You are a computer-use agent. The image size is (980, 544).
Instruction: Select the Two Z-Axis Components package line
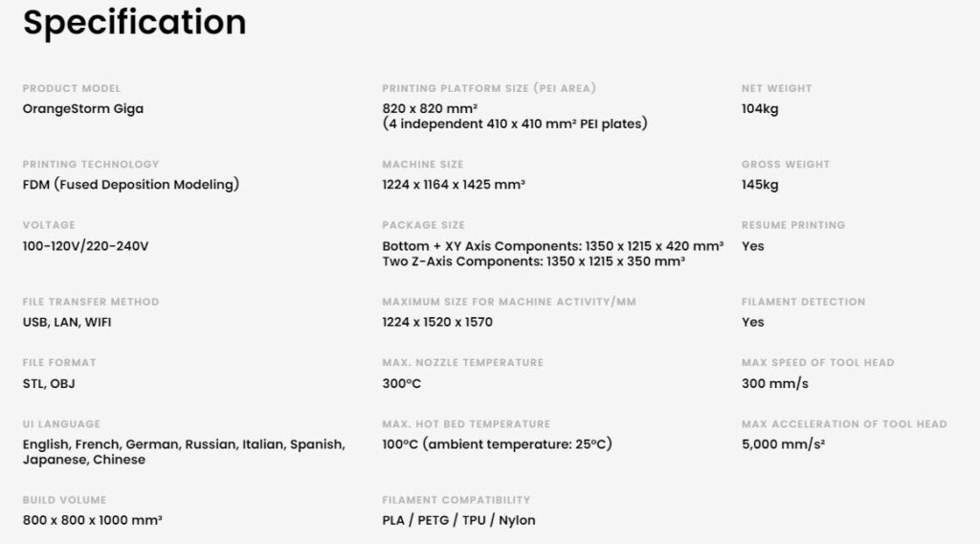[534, 261]
